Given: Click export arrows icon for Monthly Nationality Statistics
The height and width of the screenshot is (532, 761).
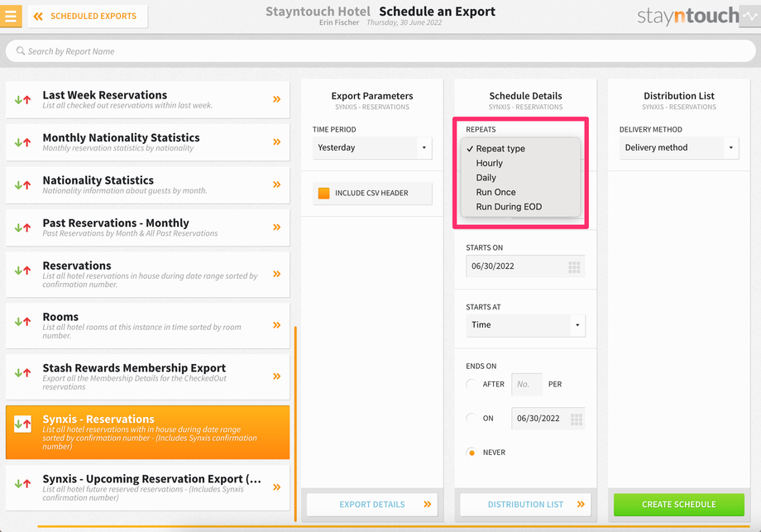Looking at the screenshot, I should pyautogui.click(x=22, y=142).
